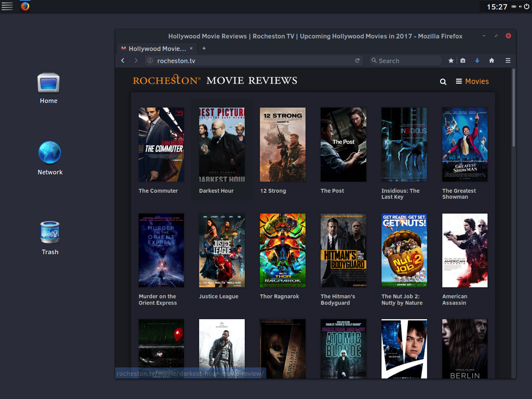Focus the address bar showing rocheston.tv
Viewport: 532px width, 399px height.
[x=253, y=61]
